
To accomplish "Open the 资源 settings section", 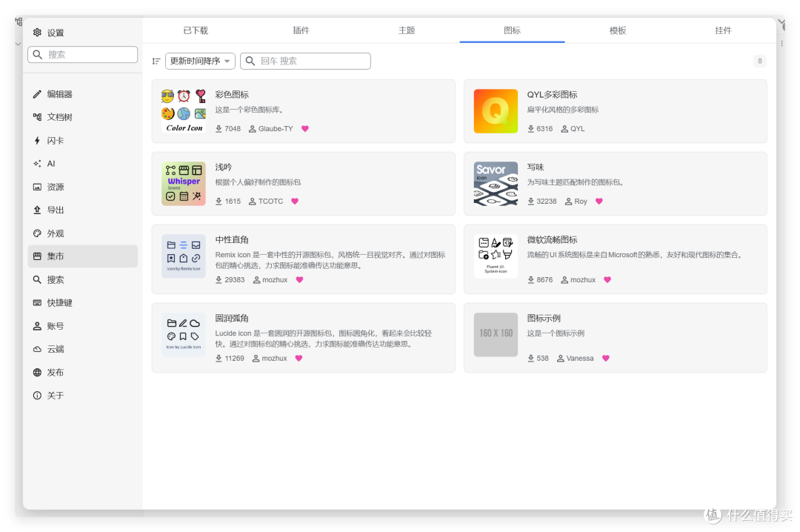I will [82, 187].
